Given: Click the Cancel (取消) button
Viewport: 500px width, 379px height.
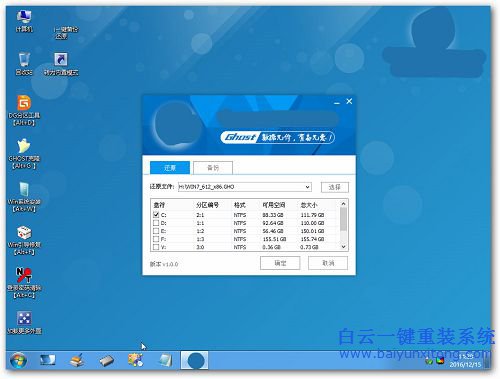Looking at the screenshot, I should [328, 263].
